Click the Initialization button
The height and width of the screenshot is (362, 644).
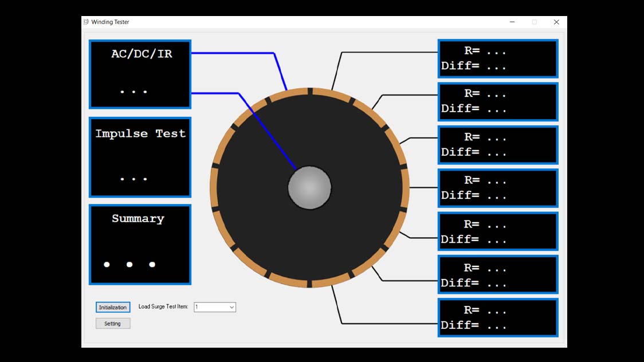(x=113, y=308)
